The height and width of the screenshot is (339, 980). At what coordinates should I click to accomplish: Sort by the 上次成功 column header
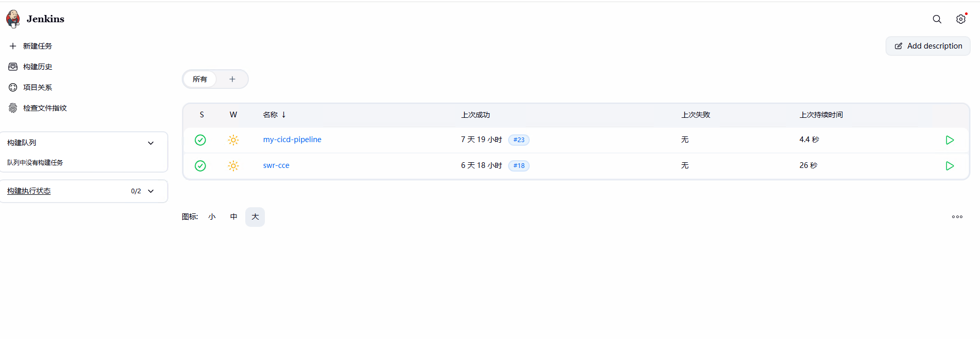click(x=475, y=115)
